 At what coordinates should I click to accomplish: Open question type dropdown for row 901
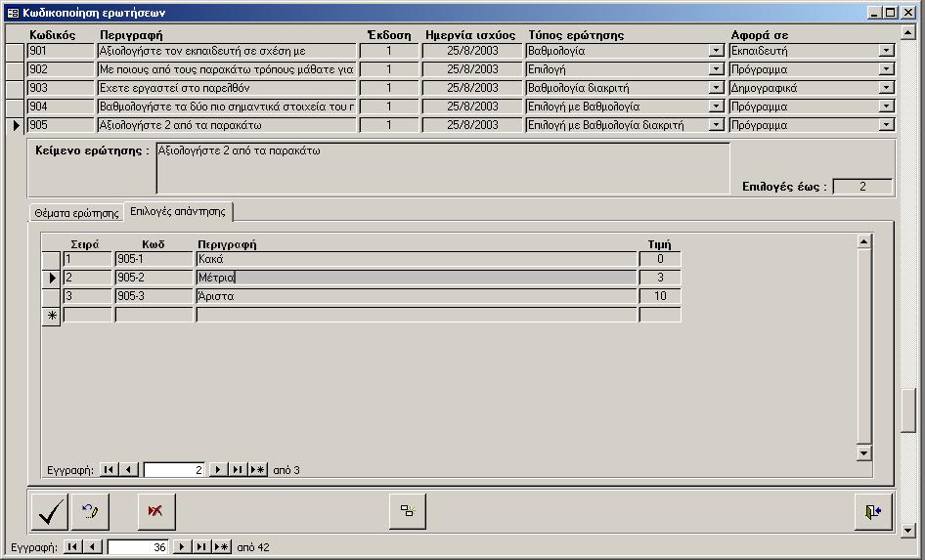[x=716, y=51]
